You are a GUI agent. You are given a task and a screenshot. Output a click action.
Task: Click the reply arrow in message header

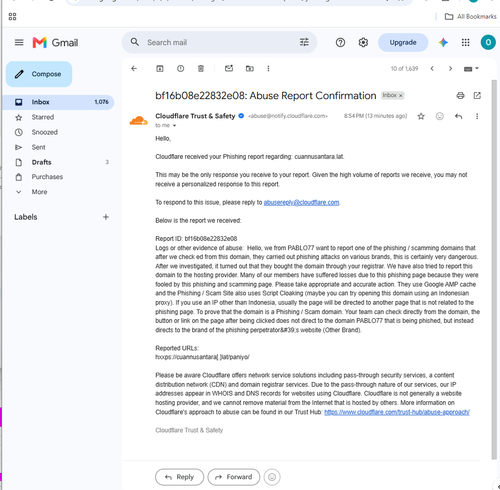point(458,116)
